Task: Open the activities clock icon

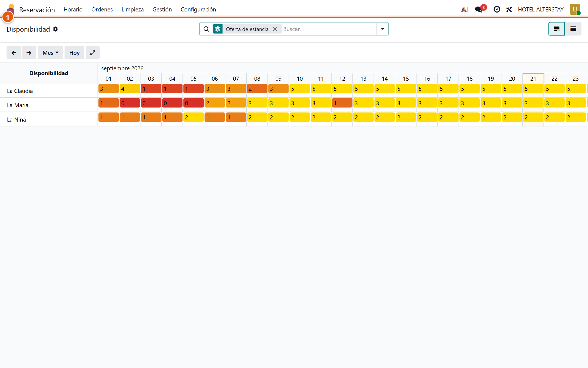Action: tap(497, 10)
